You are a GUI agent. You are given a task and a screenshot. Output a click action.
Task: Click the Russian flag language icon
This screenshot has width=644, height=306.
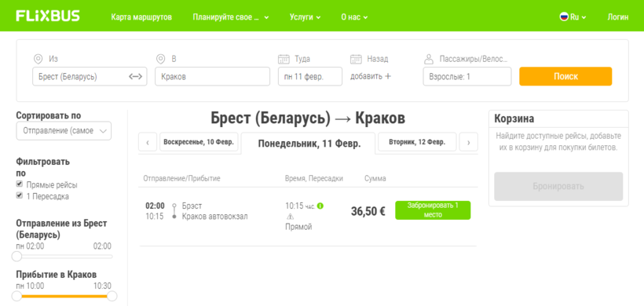[x=564, y=16]
